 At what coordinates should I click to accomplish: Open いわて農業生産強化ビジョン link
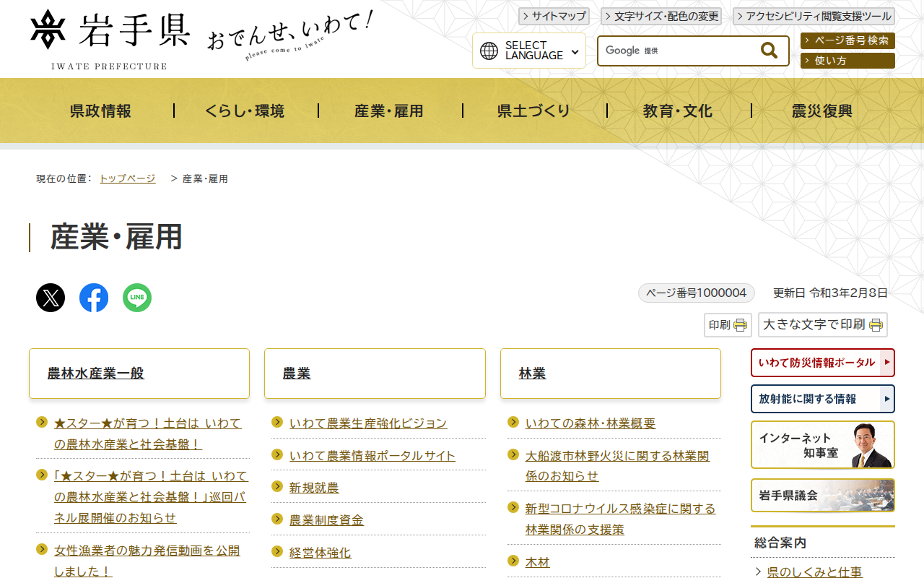click(x=368, y=423)
